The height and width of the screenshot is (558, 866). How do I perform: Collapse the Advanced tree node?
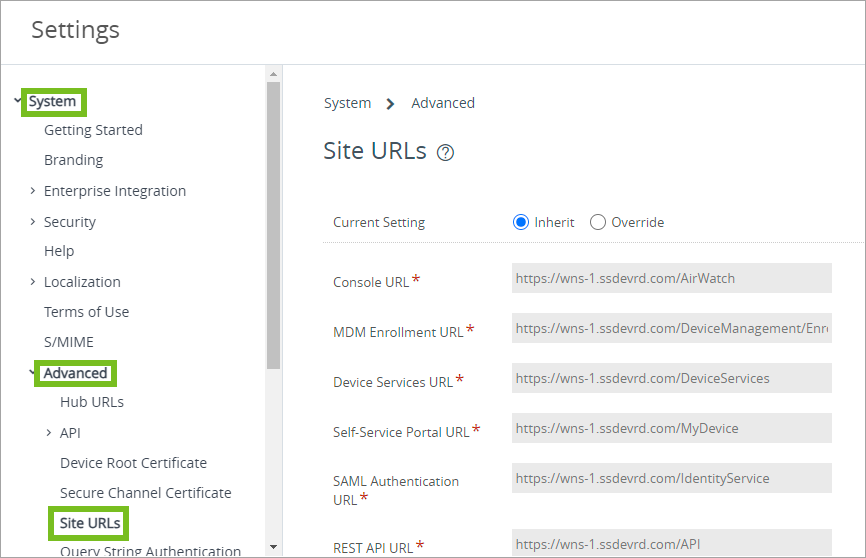pyautogui.click(x=32, y=372)
